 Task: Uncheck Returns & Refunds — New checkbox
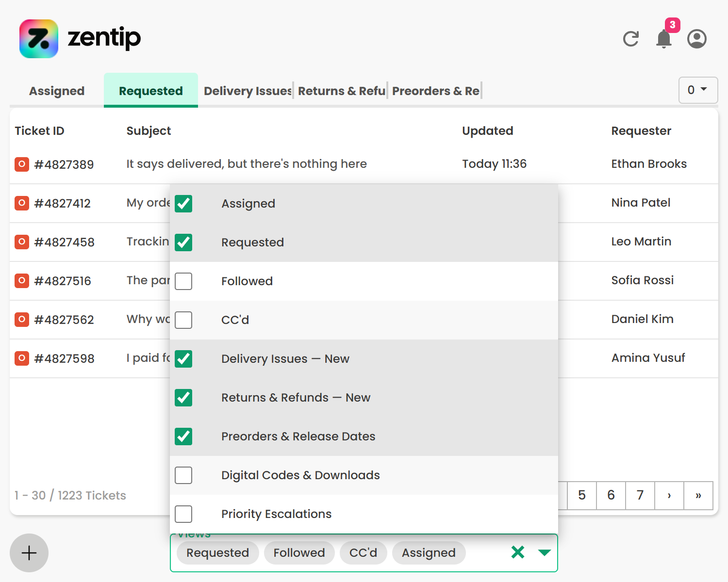tap(183, 398)
